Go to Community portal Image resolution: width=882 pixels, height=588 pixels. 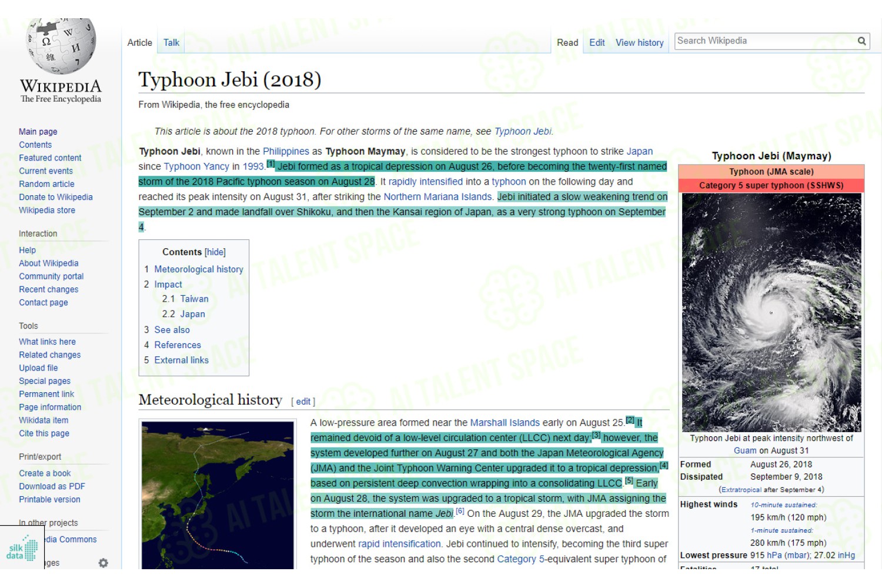51,276
